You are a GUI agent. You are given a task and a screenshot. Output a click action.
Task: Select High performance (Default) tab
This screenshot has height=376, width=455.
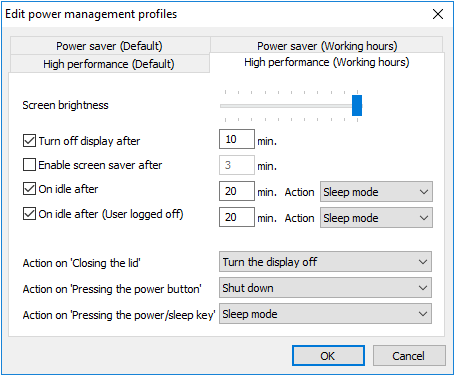(110, 64)
